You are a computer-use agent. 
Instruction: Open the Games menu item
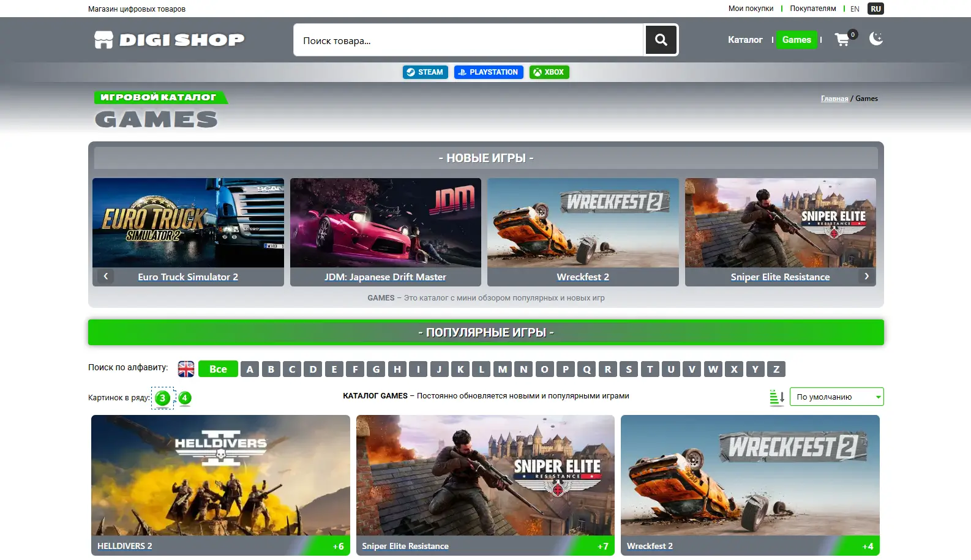click(797, 40)
